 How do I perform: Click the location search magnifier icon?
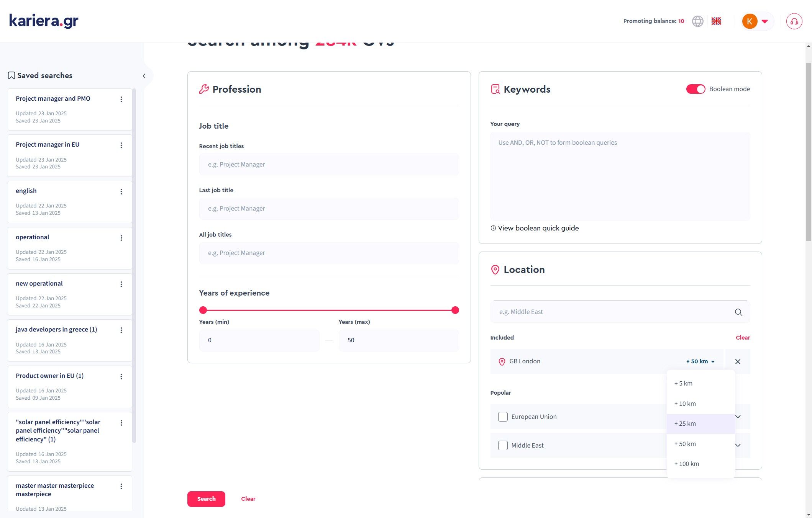(x=738, y=312)
